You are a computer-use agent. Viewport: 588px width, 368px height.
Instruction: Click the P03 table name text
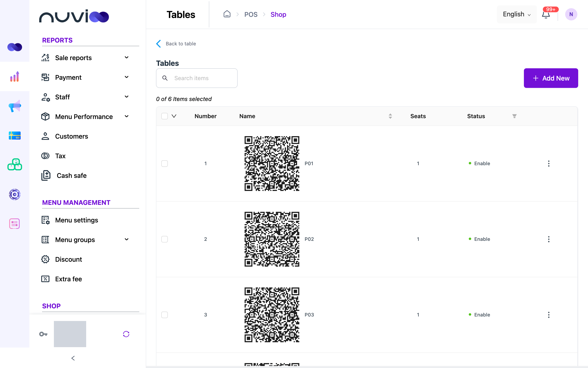(309, 315)
